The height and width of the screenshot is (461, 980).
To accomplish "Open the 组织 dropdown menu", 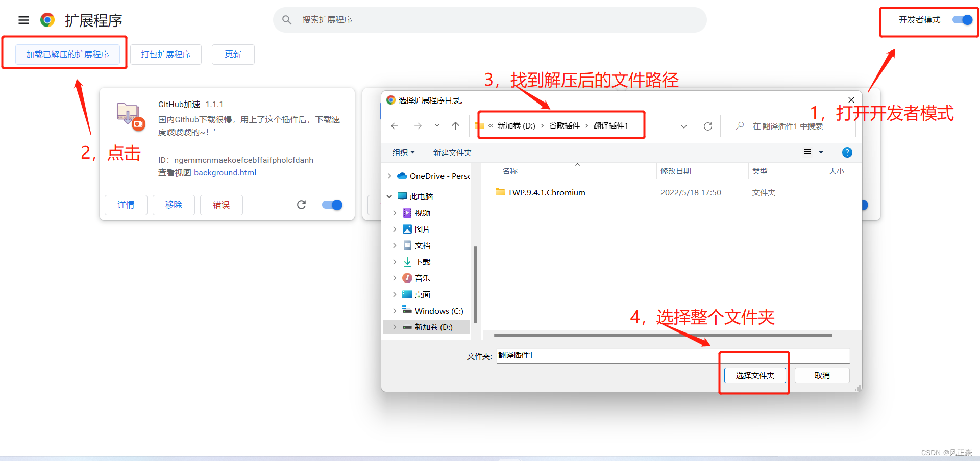I will (x=403, y=152).
